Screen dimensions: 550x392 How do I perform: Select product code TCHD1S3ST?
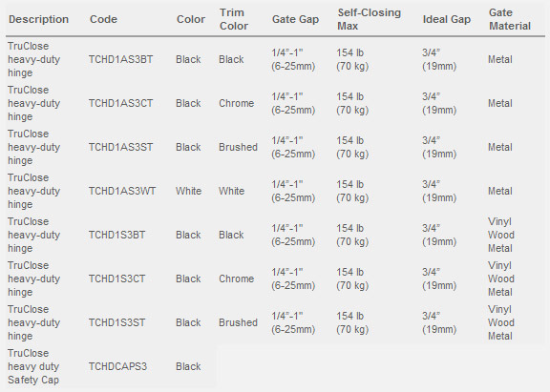[x=116, y=322]
